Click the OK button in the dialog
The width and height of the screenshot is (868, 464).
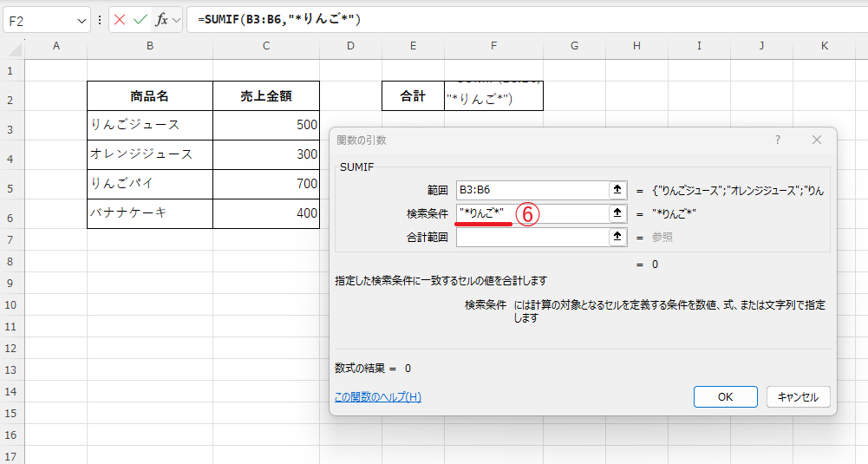click(x=725, y=397)
